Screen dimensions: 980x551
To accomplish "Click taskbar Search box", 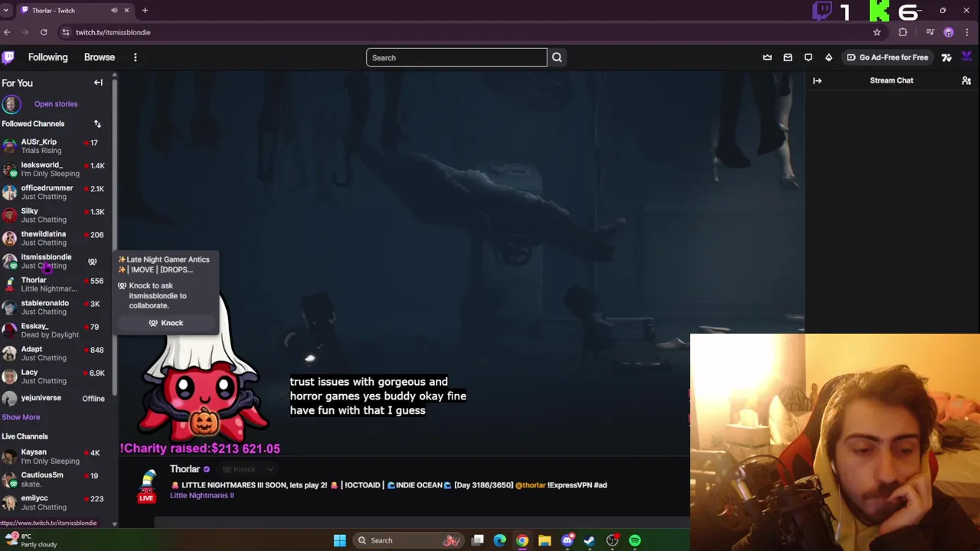I will [408, 540].
